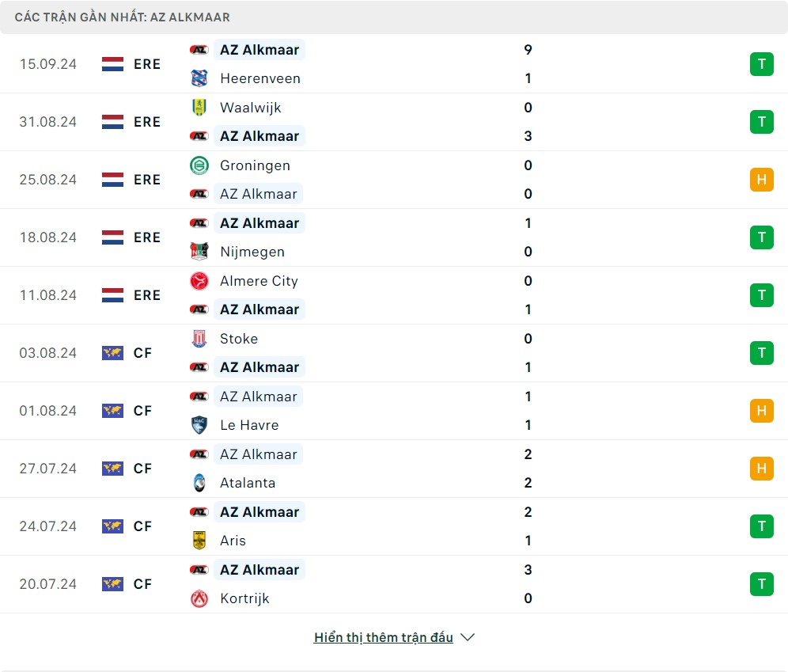Open the AZ Alkmaar team in 15.09.24 match
The height and width of the screenshot is (672, 788).
[x=259, y=50]
